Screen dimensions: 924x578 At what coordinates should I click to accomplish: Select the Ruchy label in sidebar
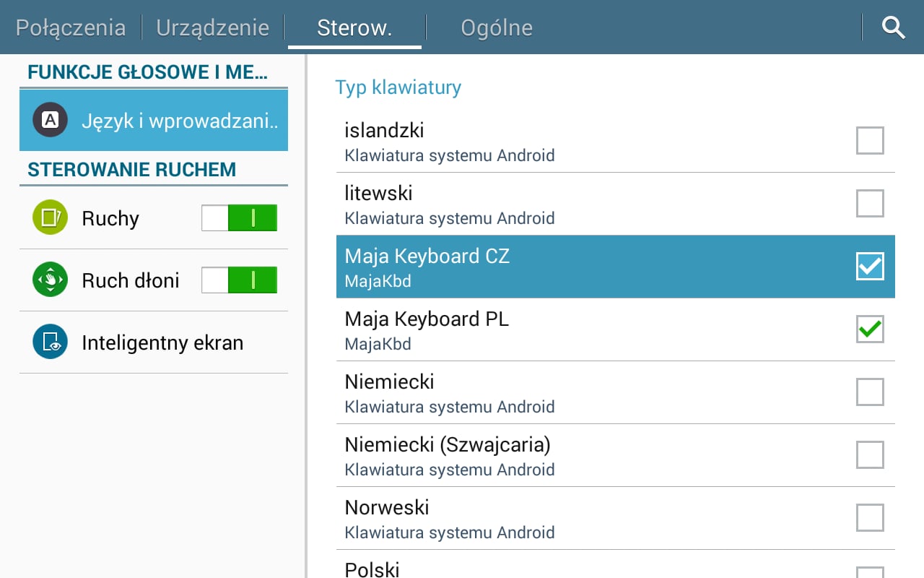[x=110, y=218]
